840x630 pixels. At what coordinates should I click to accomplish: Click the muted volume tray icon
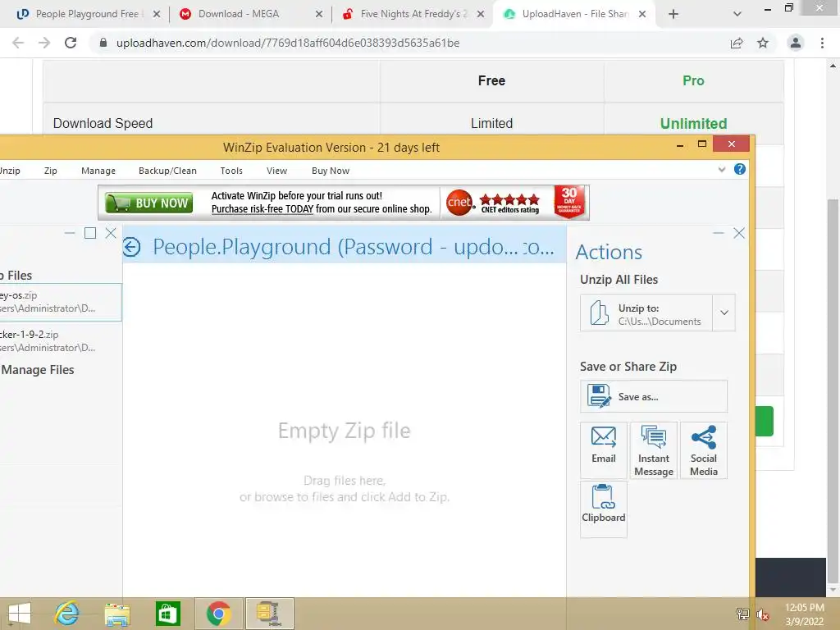pyautogui.click(x=763, y=614)
